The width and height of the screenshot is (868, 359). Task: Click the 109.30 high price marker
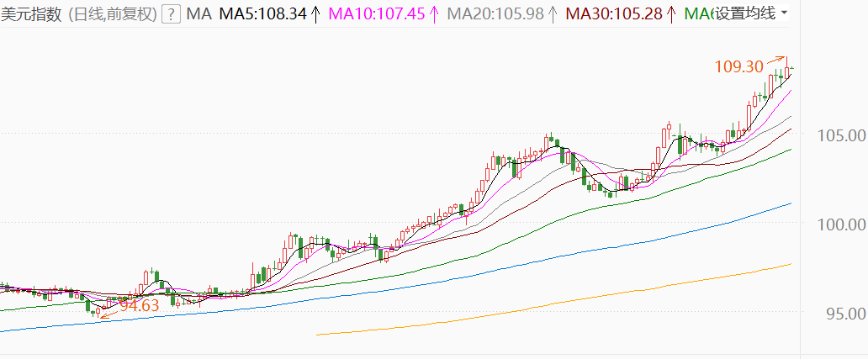click(x=739, y=67)
